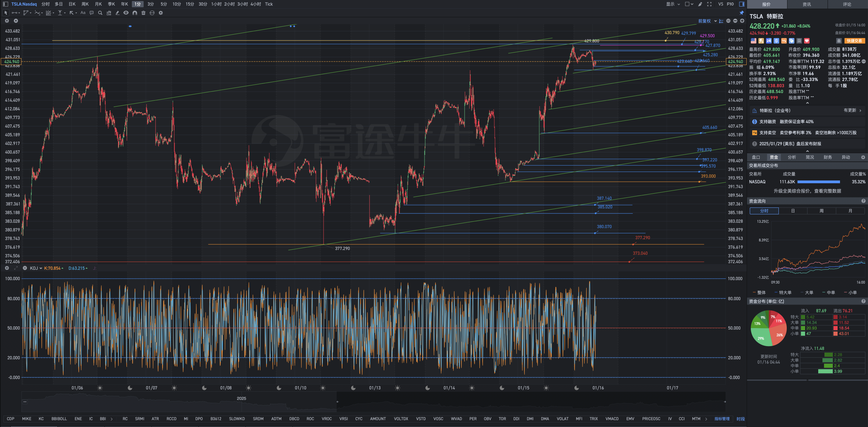Collapse main chart indicator arrow icon
Image resolution: width=868 pixels, height=427 pixels.
coord(16,21)
